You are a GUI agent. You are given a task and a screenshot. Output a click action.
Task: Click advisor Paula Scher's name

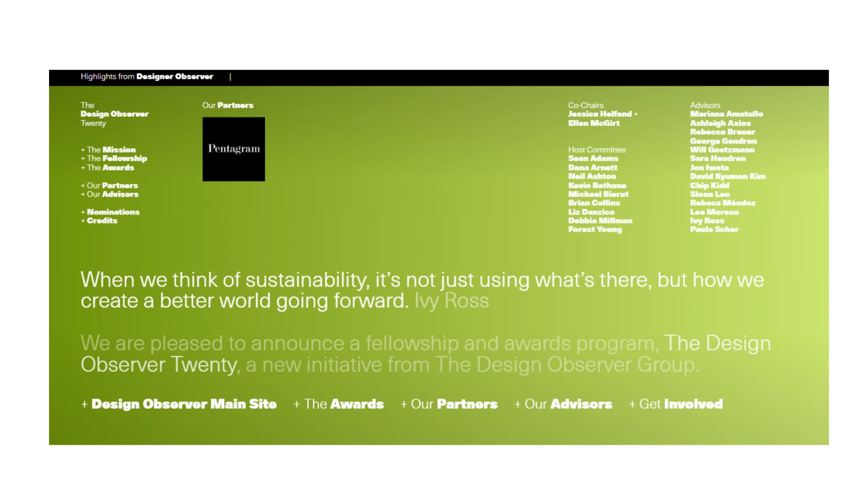click(714, 229)
